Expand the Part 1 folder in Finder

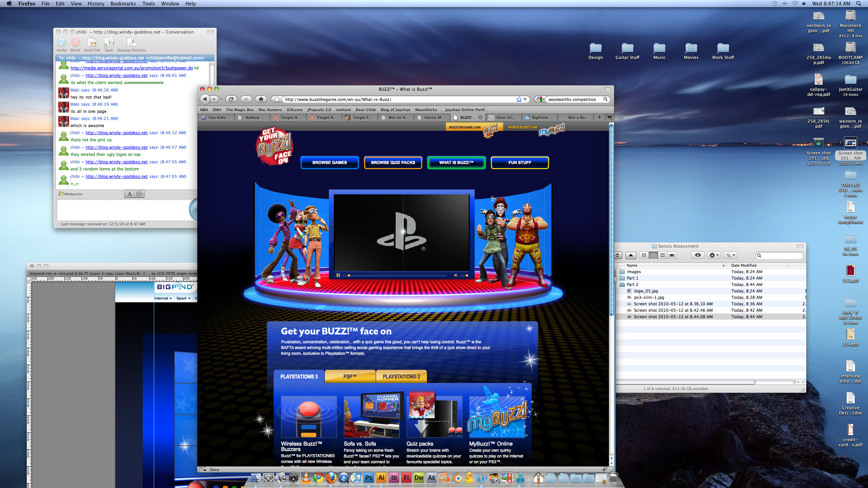coord(616,278)
